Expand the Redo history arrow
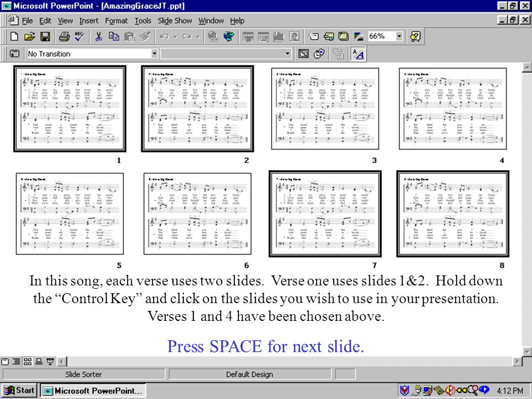 [x=198, y=37]
